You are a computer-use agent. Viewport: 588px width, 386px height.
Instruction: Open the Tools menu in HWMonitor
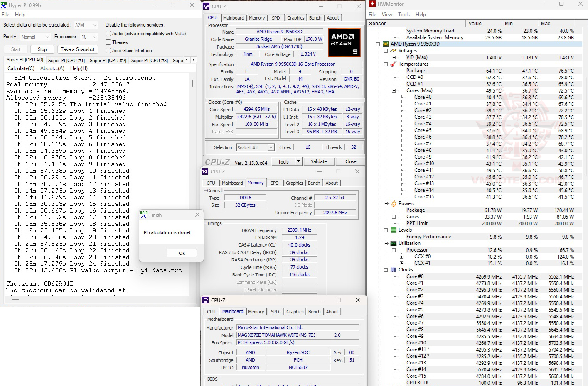[403, 15]
